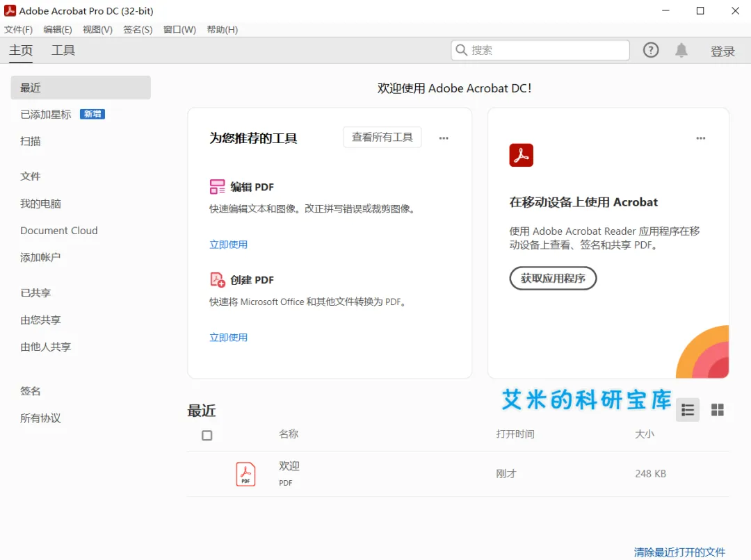Screen dimensions: 751x560
Task: Click the 登录 sign-in button
Action: [722, 51]
